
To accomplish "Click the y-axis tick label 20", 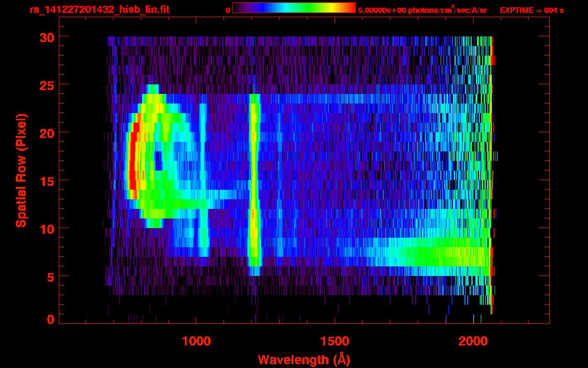I will point(46,133).
